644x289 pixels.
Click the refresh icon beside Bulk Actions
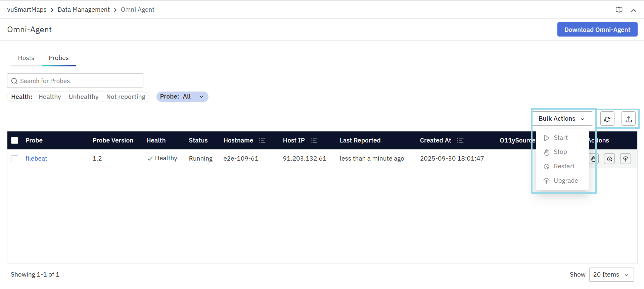[x=607, y=119]
